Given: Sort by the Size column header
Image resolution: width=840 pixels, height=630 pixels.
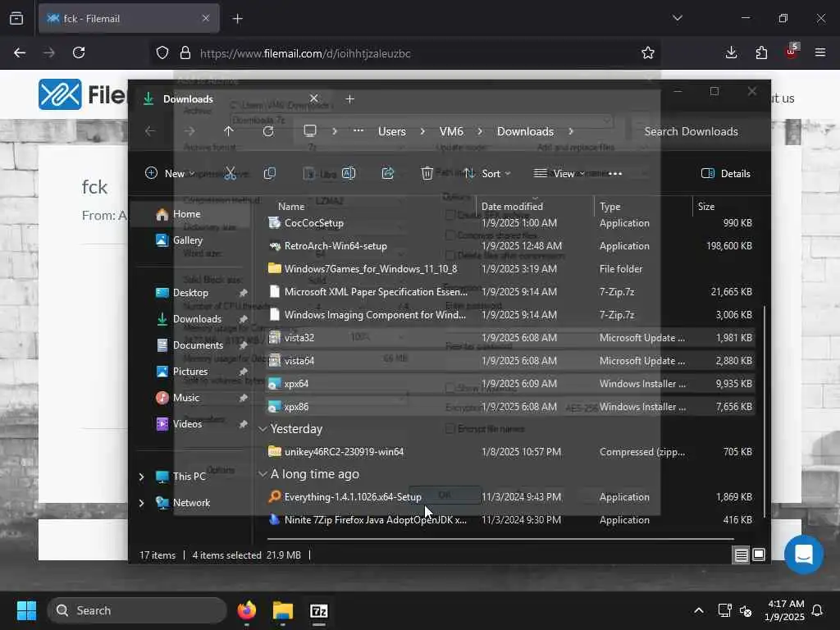Looking at the screenshot, I should 724,206.
